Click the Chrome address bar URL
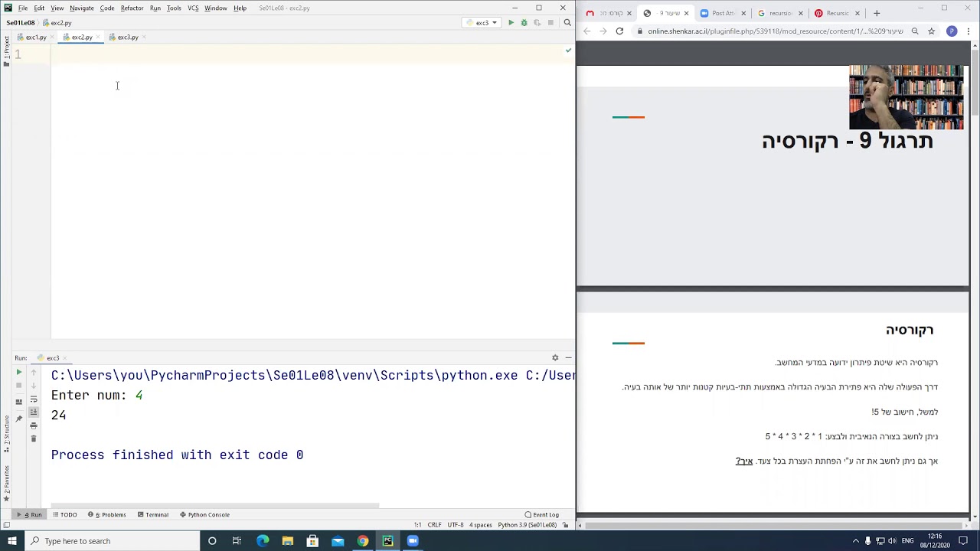Screen dimensions: 980x551 pyautogui.click(x=775, y=31)
